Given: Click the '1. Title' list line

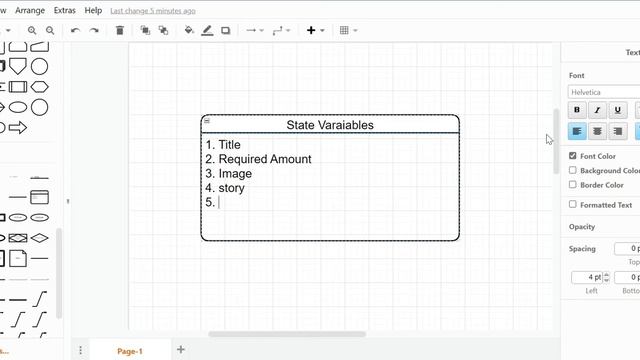Looking at the screenshot, I should (223, 144).
